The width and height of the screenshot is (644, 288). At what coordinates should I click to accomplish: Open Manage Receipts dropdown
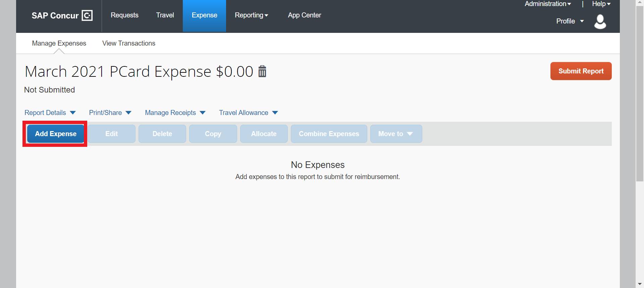[x=175, y=113]
